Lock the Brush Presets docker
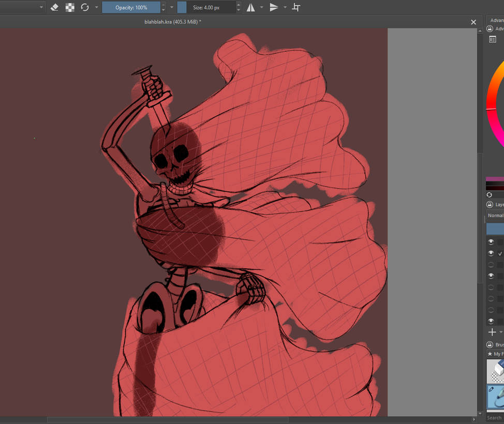This screenshot has width=504, height=424. (x=490, y=344)
